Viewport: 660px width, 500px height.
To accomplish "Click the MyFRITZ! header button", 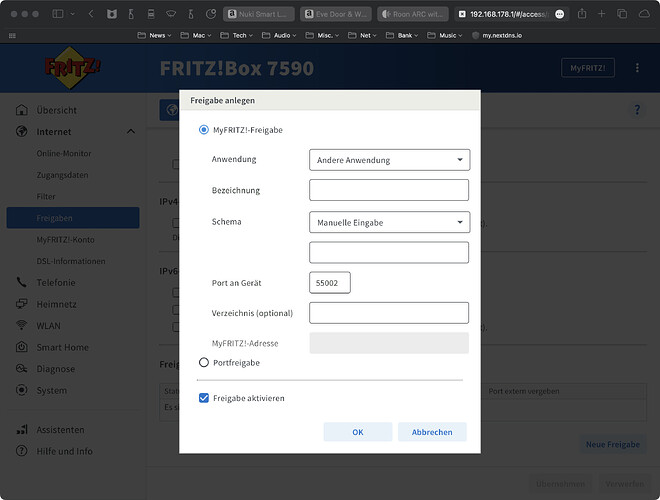I will click(588, 68).
